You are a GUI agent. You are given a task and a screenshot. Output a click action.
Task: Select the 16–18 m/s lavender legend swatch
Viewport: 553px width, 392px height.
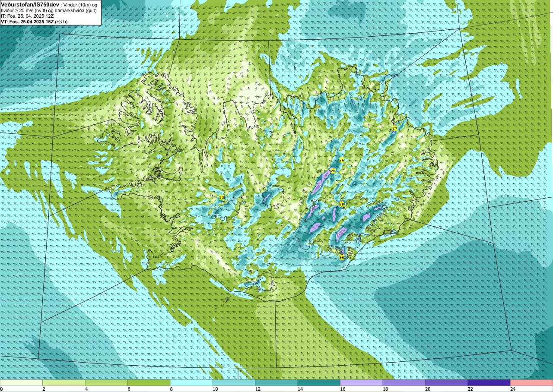362,383
